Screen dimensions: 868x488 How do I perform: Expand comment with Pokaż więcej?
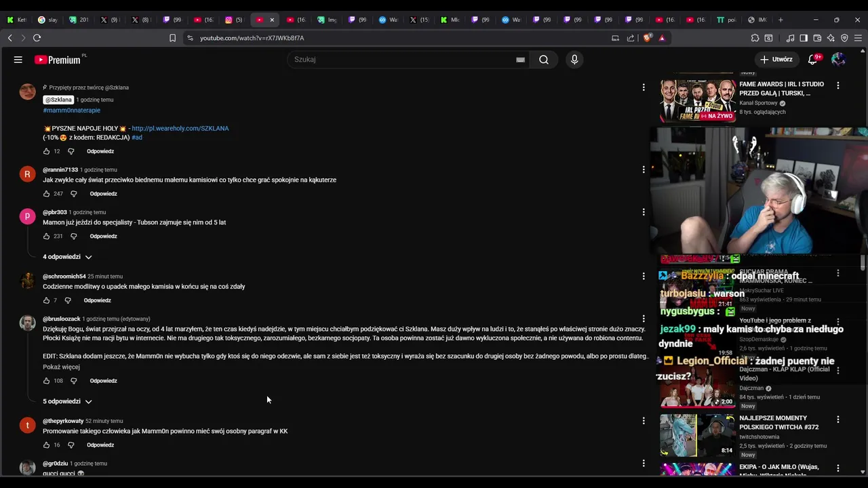pos(61,367)
